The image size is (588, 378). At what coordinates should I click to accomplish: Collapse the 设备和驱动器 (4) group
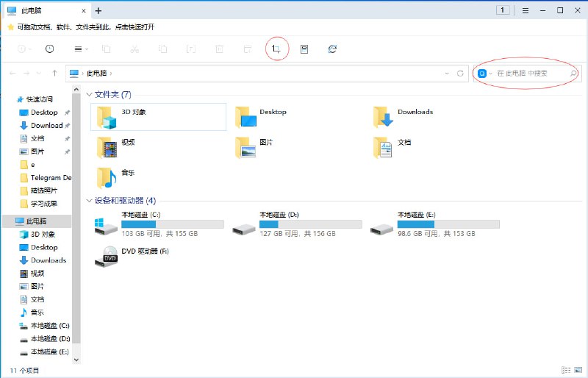(89, 200)
